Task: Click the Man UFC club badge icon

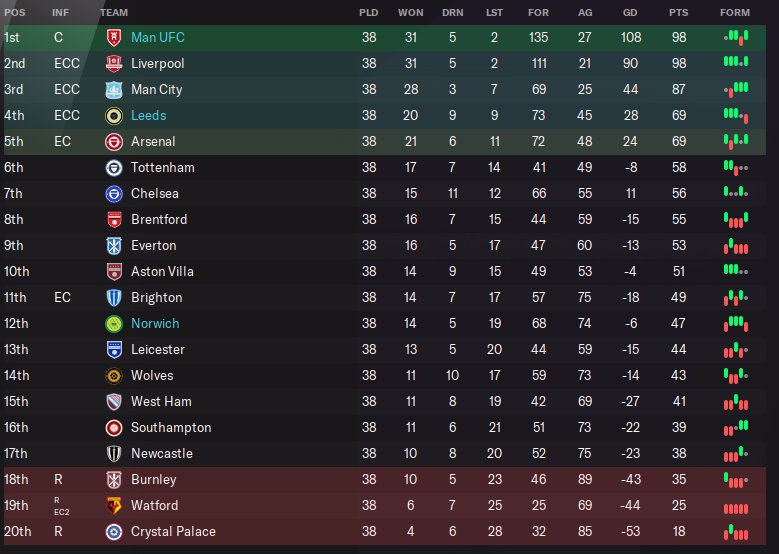Action: pyautogui.click(x=114, y=37)
